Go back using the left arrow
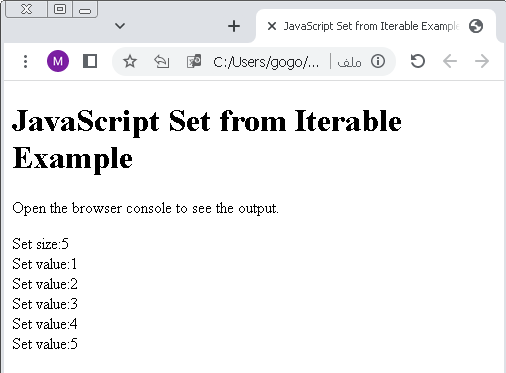 point(450,61)
